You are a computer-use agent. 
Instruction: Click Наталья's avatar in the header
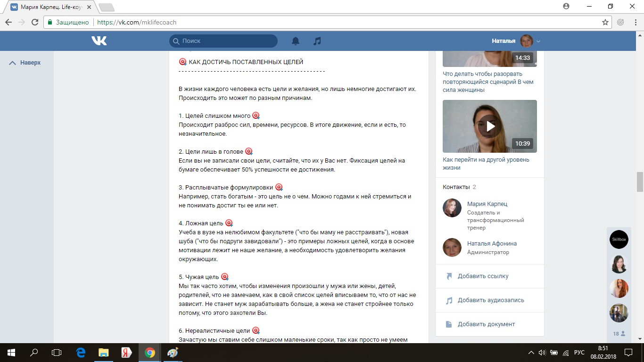pyautogui.click(x=527, y=41)
